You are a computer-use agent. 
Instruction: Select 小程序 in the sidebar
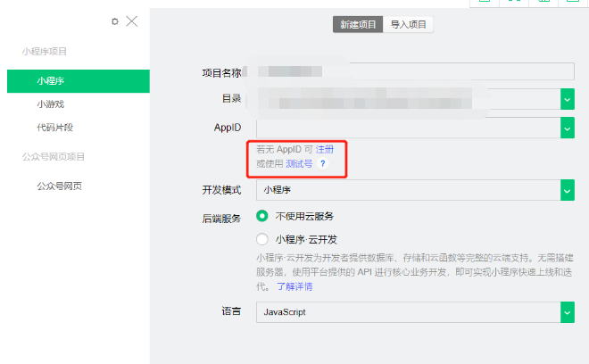coord(79,81)
